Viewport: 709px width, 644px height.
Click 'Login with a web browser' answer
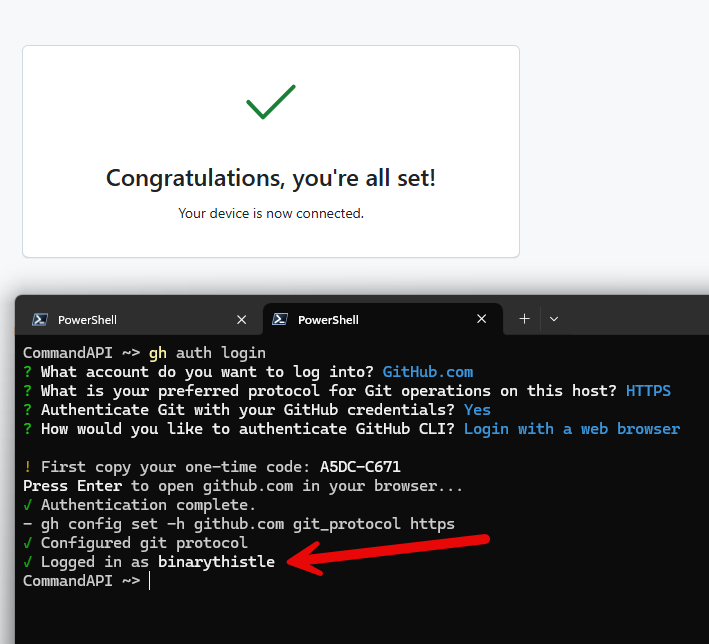click(572, 429)
